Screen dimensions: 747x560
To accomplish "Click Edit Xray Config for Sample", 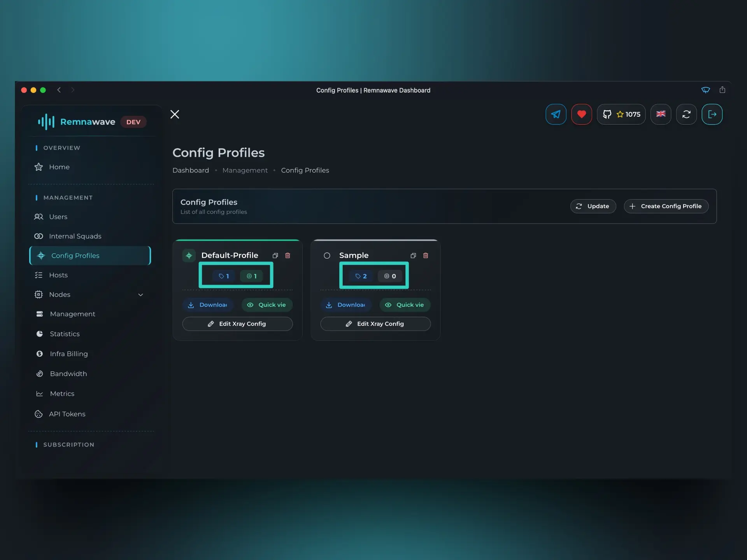I will coord(375,324).
